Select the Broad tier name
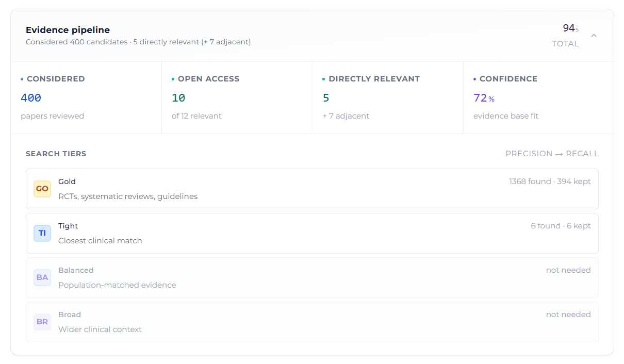Image resolution: width=624 pixels, height=364 pixels. pos(70,315)
